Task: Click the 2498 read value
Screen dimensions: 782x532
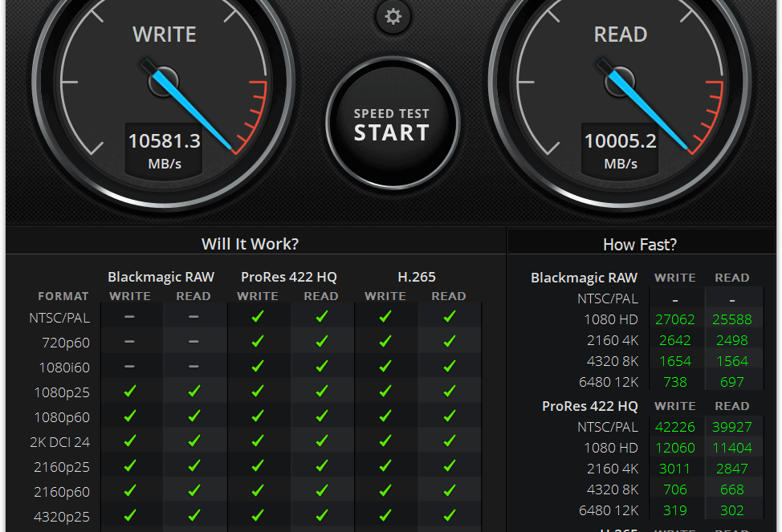Action: 731,340
